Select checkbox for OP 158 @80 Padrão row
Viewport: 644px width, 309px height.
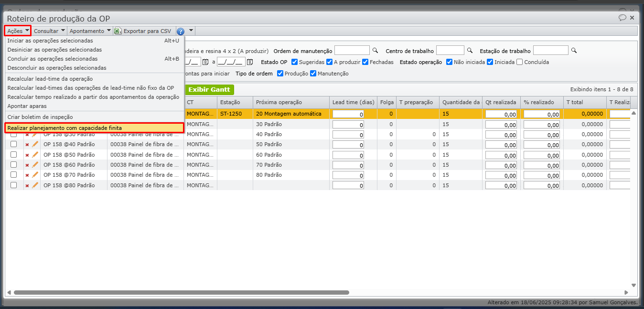point(14,185)
